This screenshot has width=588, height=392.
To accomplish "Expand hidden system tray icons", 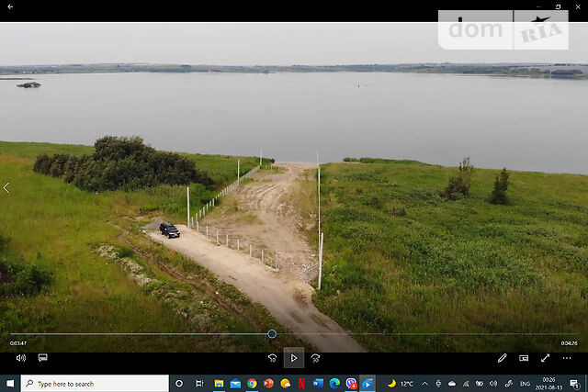I will [x=424, y=383].
